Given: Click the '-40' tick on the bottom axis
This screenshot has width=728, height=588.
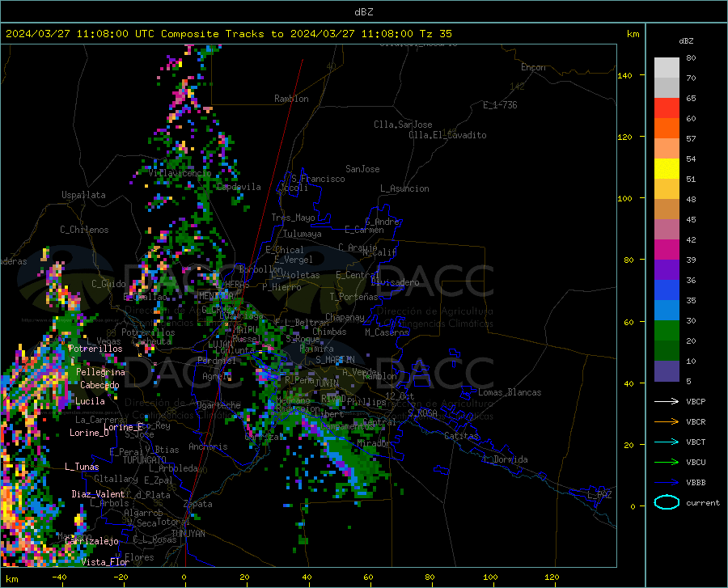Looking at the screenshot, I should click(x=59, y=577).
